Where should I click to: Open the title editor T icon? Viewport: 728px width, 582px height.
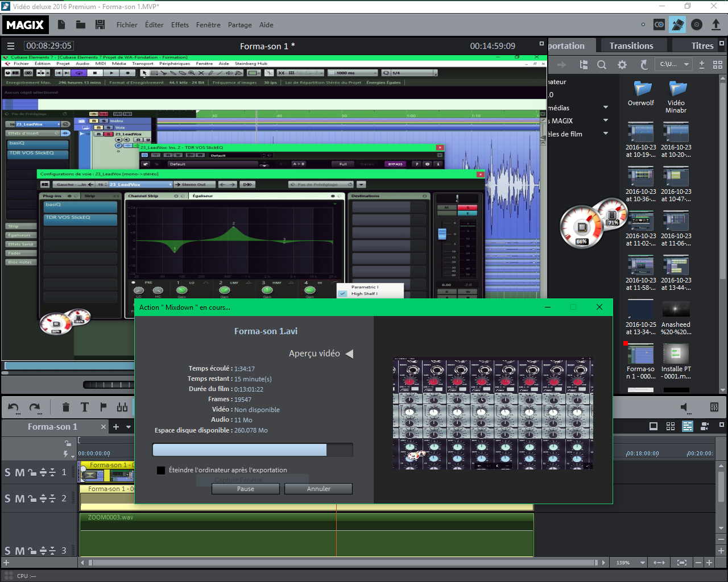tap(85, 407)
